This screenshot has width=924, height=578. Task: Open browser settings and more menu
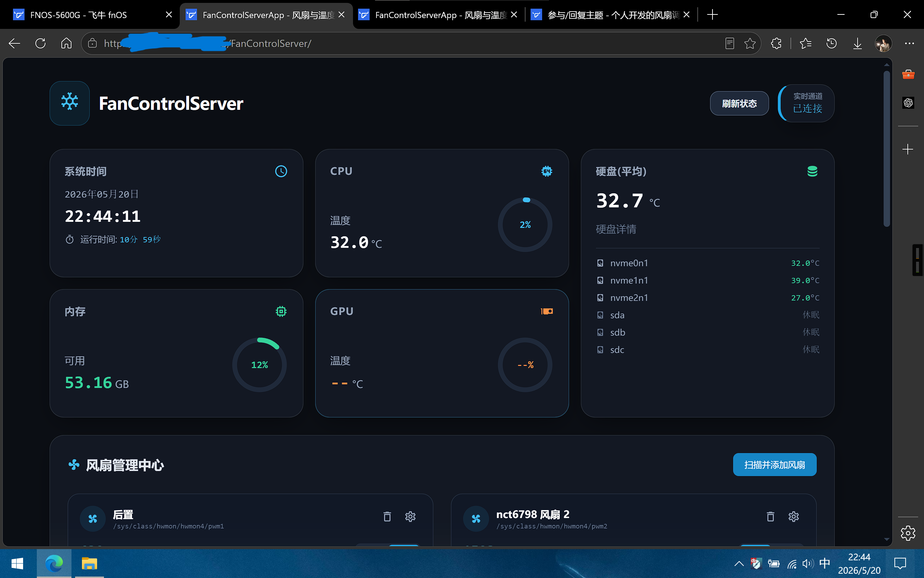(x=910, y=43)
